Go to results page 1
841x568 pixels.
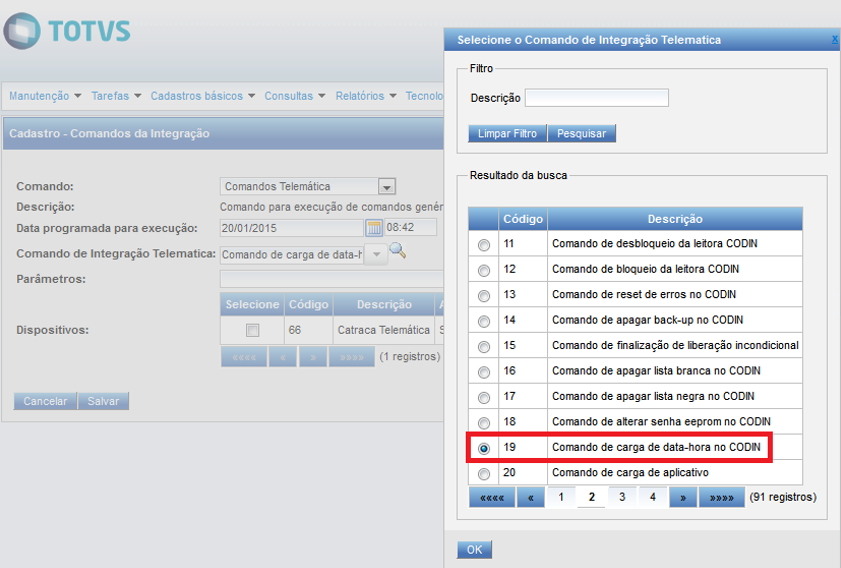pyautogui.click(x=561, y=497)
